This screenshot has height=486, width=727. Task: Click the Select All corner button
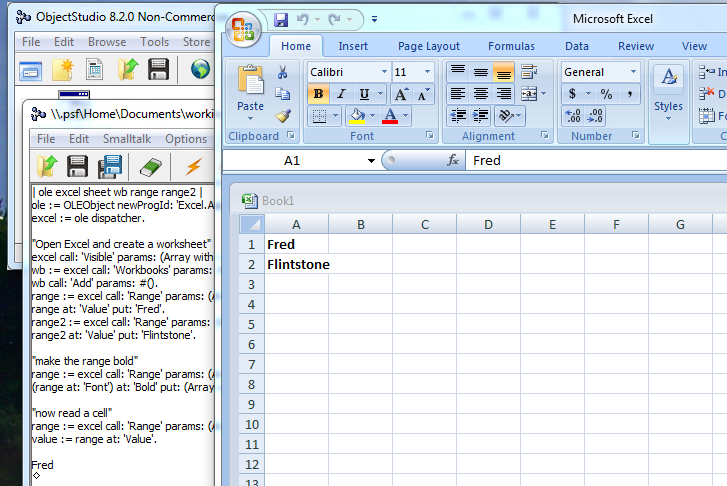click(x=252, y=225)
